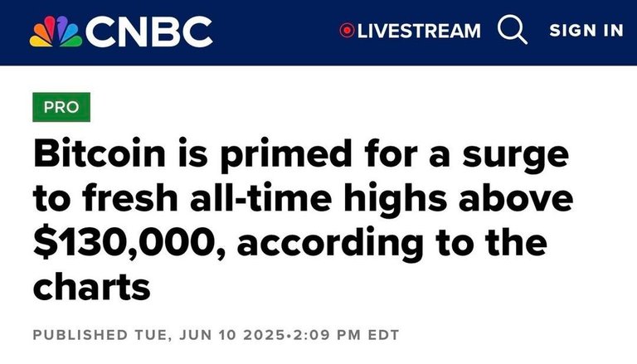Viewport: 637px width, 364px height.
Task: Click the Bitcoin article headline
Action: 303,220
